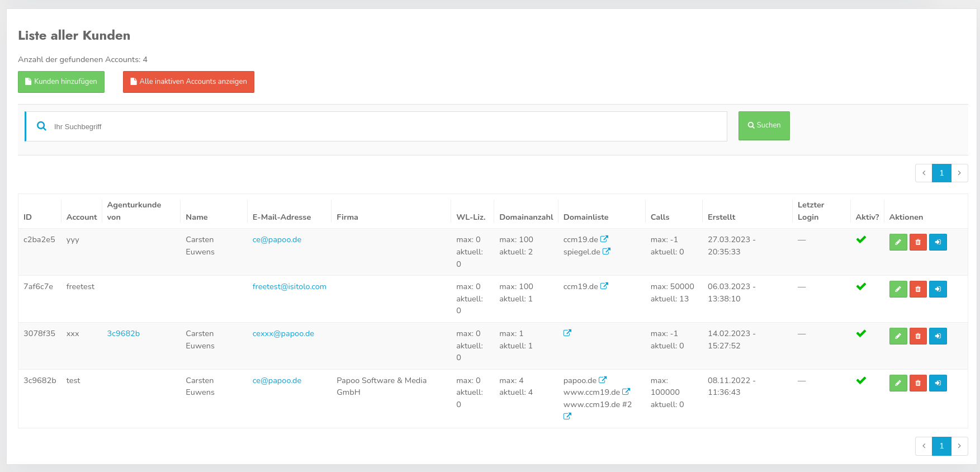The height and width of the screenshot is (472, 980).
Task: Select page 1 in top pagination
Action: pos(941,173)
